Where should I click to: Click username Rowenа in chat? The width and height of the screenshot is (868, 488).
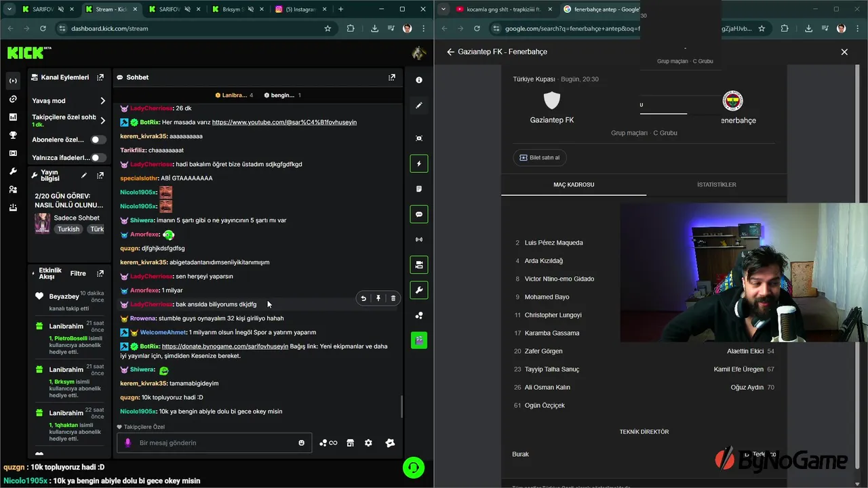click(142, 319)
